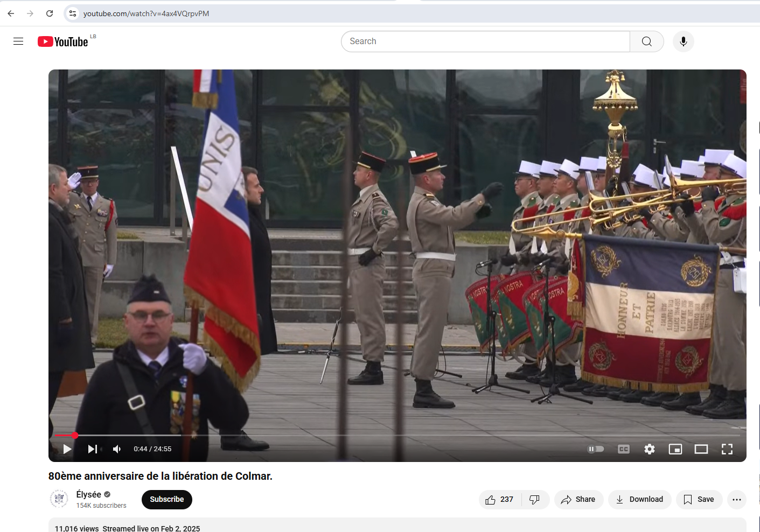The height and width of the screenshot is (532, 760).
Task: Open video settings gear menu
Action: [x=650, y=449]
